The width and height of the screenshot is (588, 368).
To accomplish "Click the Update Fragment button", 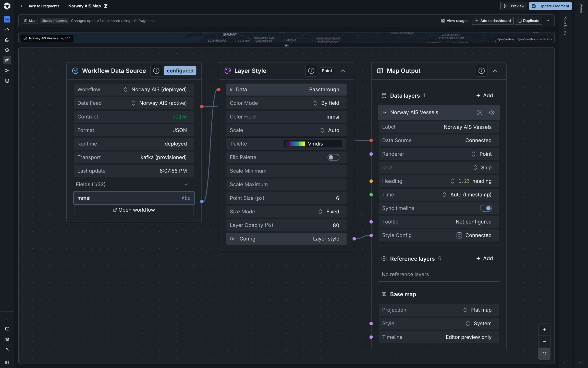I will [550, 6].
